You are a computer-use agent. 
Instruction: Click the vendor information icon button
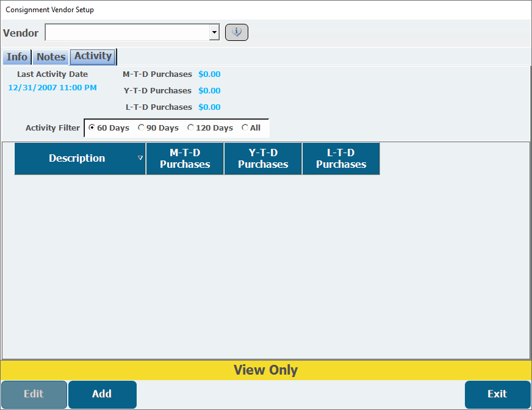(x=237, y=32)
